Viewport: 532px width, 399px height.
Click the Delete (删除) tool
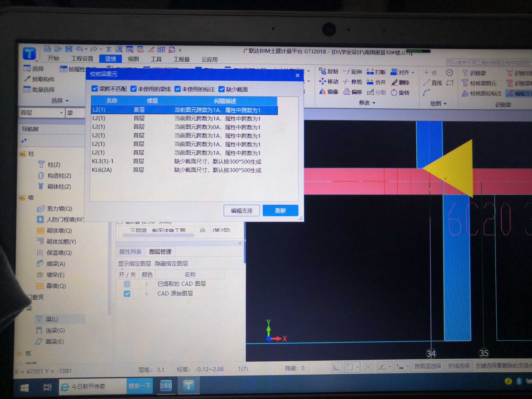pos(400,82)
